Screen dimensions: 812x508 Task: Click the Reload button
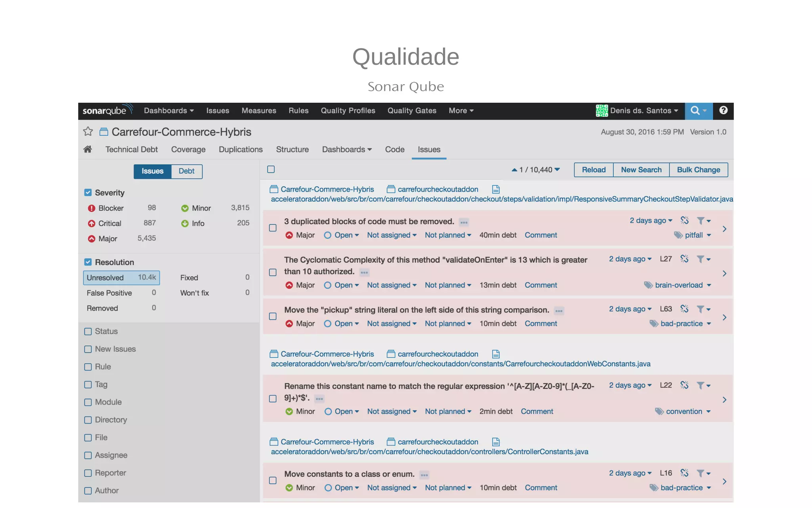click(594, 169)
